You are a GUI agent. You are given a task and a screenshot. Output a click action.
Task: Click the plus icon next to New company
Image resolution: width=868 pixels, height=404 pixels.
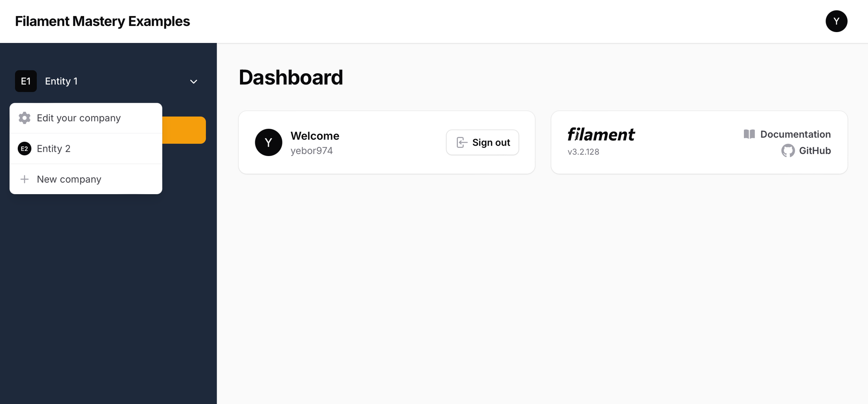coord(24,179)
